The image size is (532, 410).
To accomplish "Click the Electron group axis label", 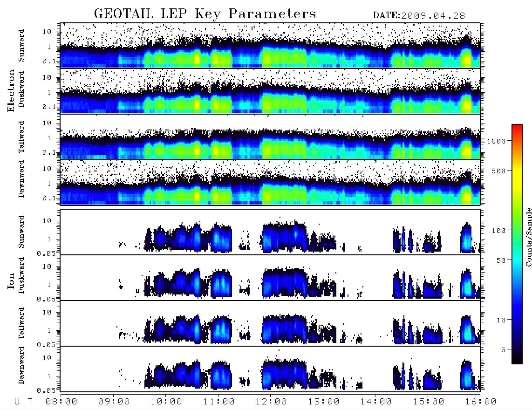I will (11, 91).
